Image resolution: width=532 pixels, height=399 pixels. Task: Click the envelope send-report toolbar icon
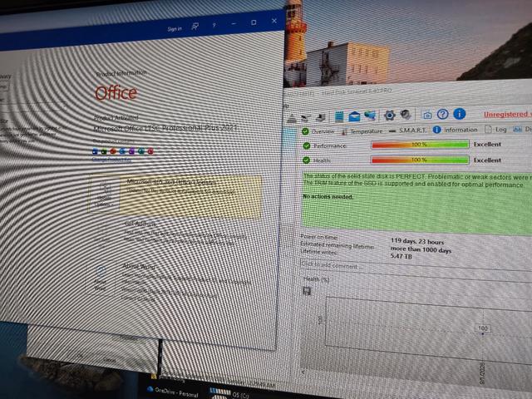tap(354, 116)
